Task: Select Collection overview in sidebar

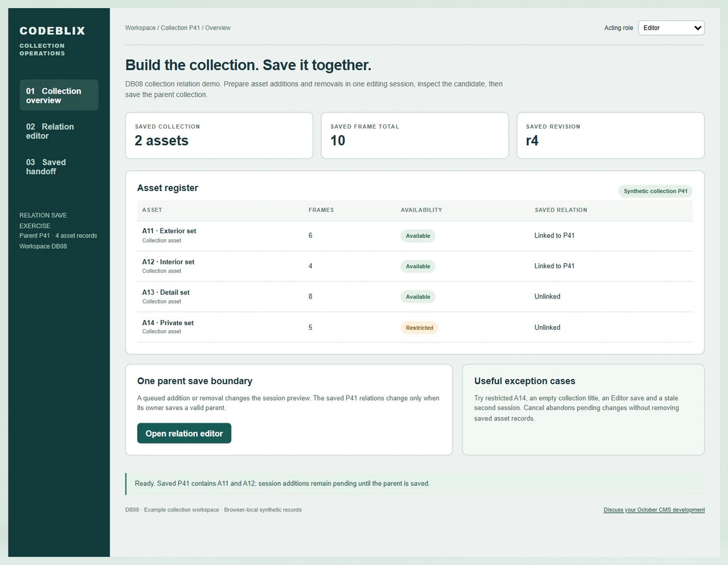Action: (59, 95)
